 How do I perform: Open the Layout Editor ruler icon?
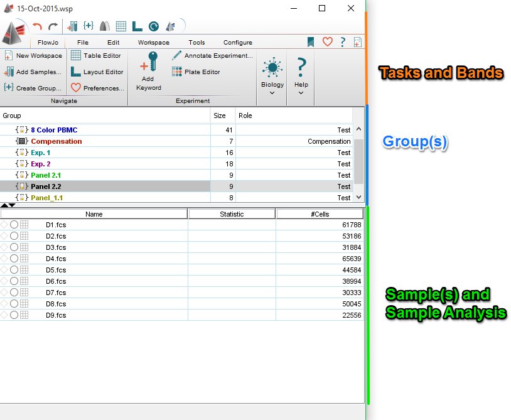137,26
